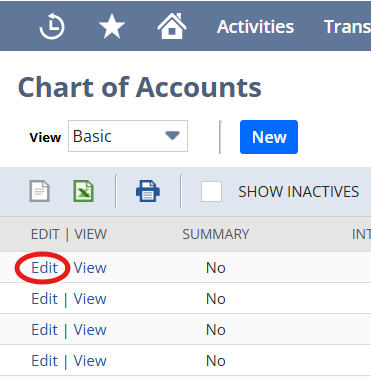Open the Recent Records history icon

coord(52,27)
